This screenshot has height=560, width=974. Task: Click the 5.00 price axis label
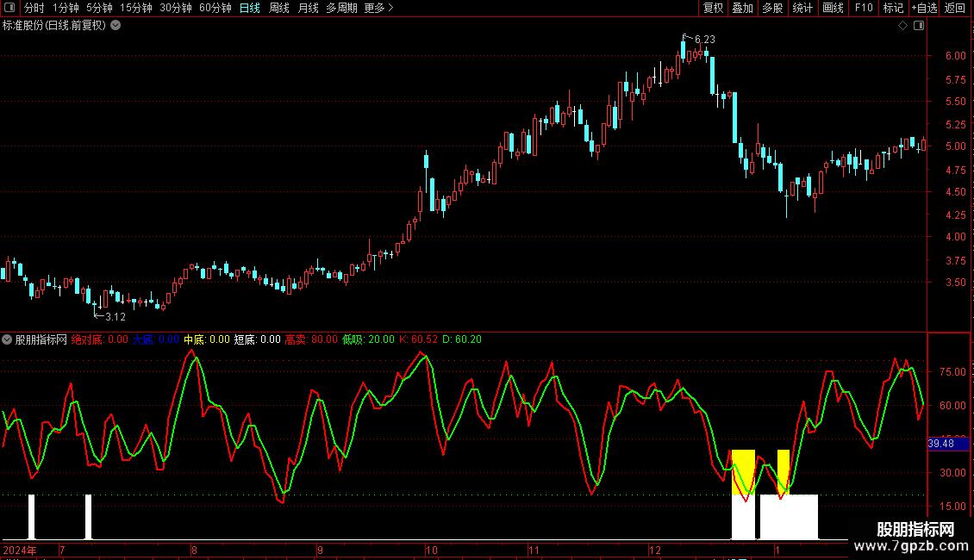(955, 146)
